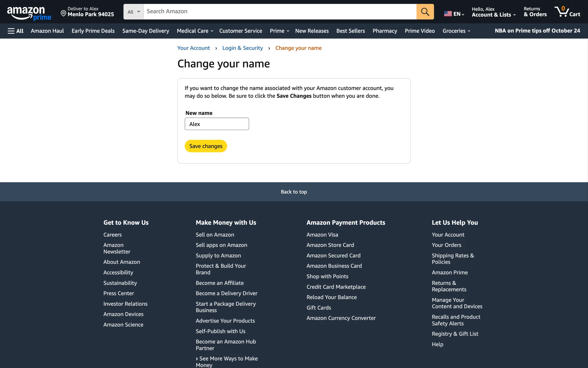
Task: Expand the Groceries nav dropdown
Action: (x=456, y=31)
